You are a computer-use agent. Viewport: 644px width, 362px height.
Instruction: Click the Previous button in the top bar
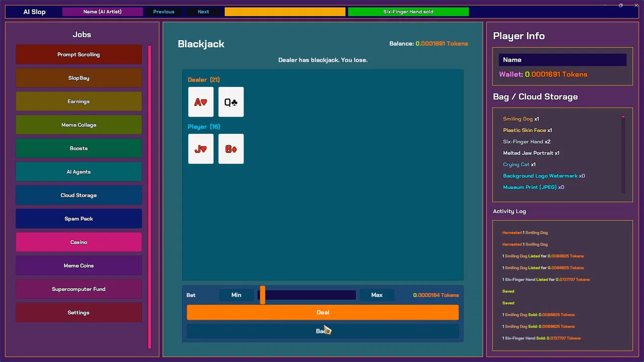(164, 12)
